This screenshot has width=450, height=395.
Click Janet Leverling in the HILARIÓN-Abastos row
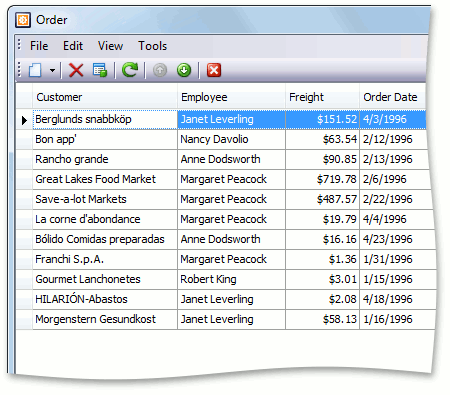click(231, 299)
